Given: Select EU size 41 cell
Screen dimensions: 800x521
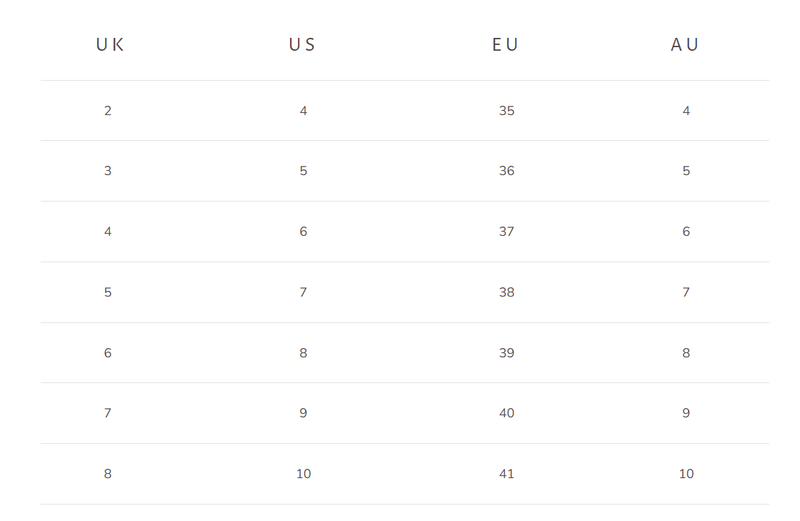Looking at the screenshot, I should tap(506, 474).
